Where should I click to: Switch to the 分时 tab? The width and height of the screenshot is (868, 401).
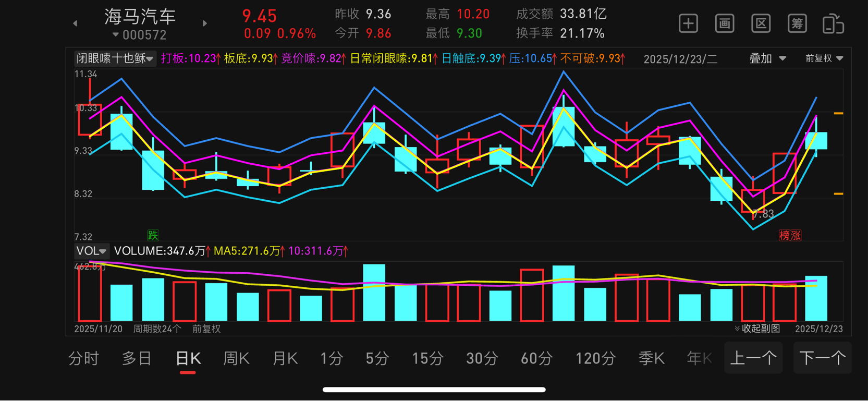pyautogui.click(x=83, y=359)
